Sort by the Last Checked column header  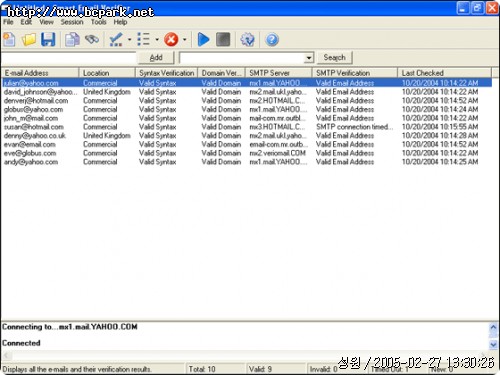pyautogui.click(x=444, y=73)
